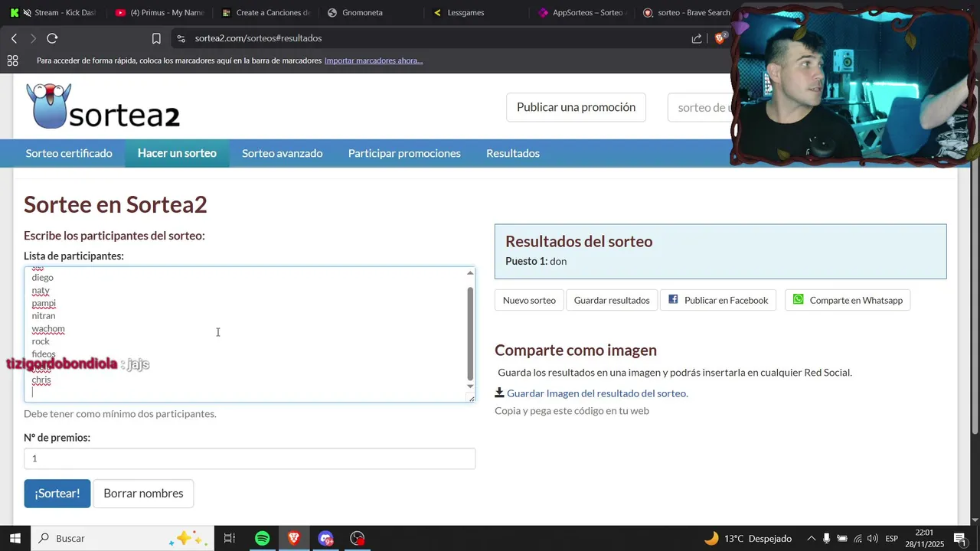Bookmark this page with the bookmark icon
The height and width of the screenshot is (551, 980).
coord(156,38)
